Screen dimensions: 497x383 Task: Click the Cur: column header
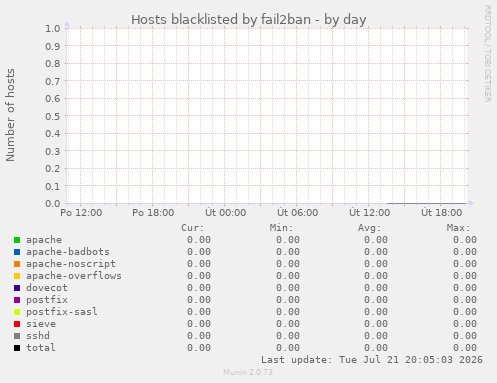pos(193,228)
